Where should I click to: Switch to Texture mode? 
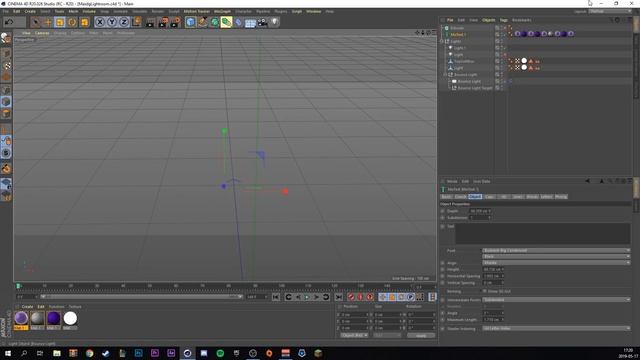[6, 66]
